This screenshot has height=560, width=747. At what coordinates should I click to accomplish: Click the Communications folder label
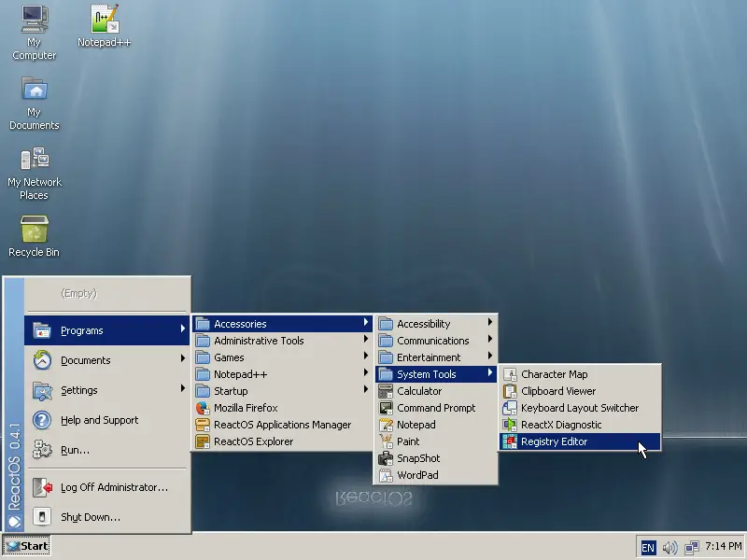tap(433, 341)
